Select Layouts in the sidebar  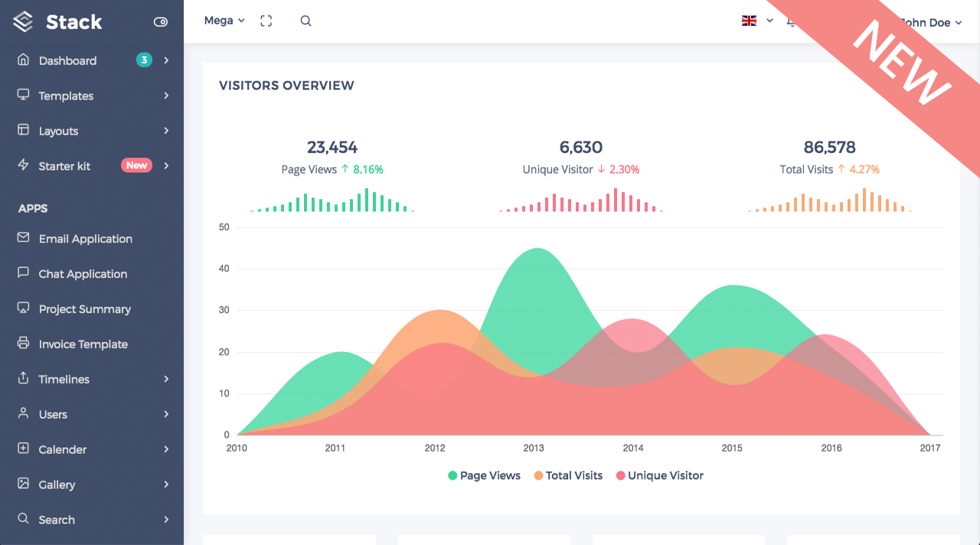(58, 131)
